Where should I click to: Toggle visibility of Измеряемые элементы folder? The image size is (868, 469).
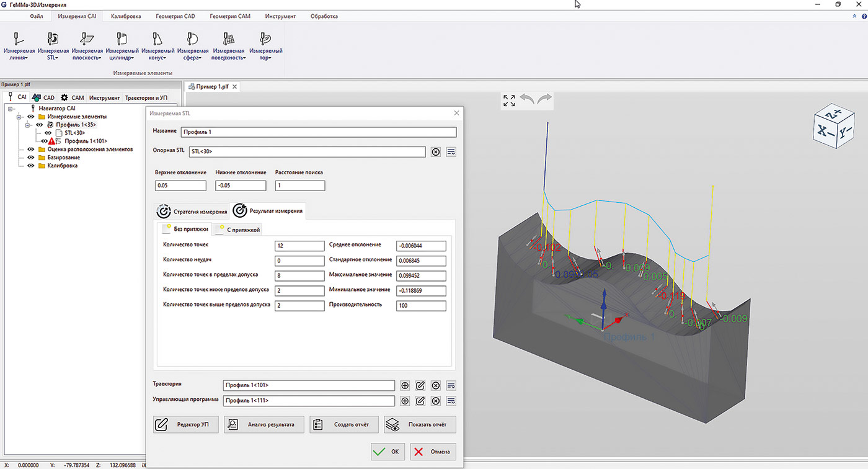tap(30, 117)
